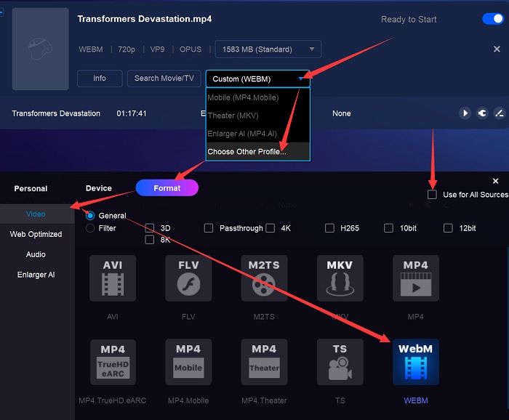This screenshot has height=420, width=509.
Task: Click the Search Movie/TV button
Action: point(164,78)
